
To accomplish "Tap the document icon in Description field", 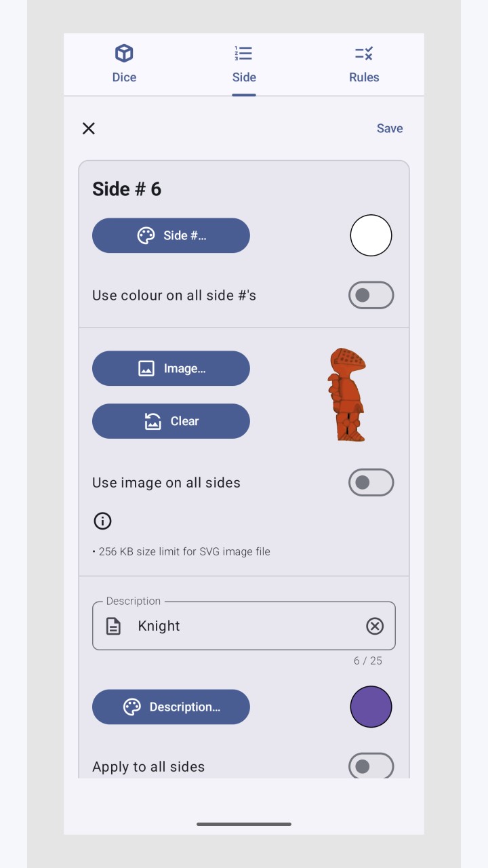I will point(114,626).
